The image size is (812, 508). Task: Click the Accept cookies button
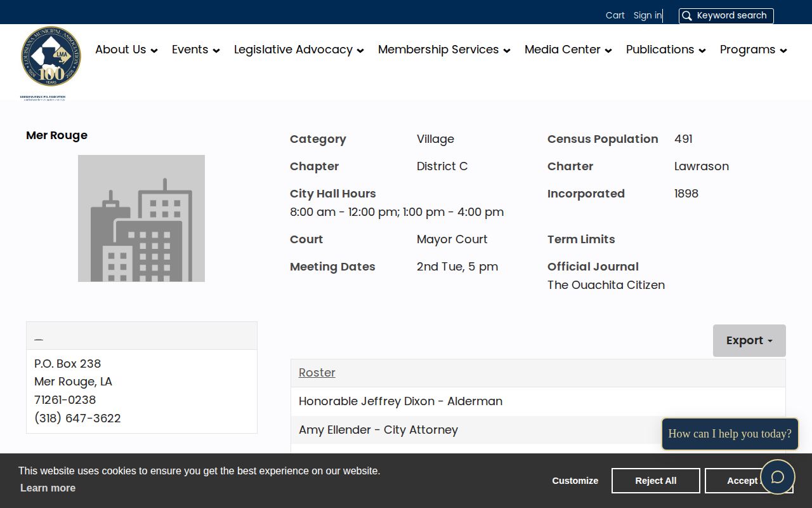point(749,481)
